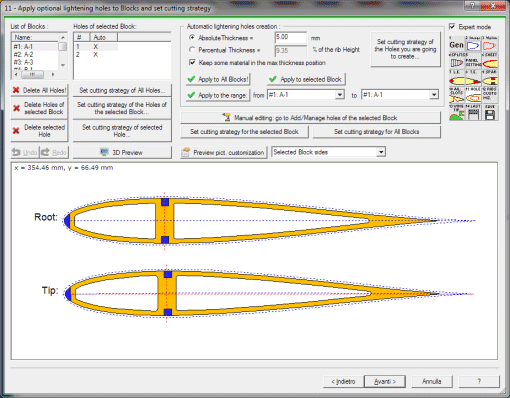
Task: Select the Percentual Thickness radio button
Action: [x=192, y=50]
